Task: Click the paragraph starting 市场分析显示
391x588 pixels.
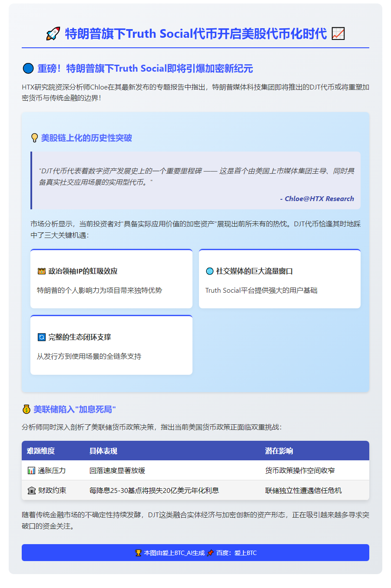Action: click(195, 230)
